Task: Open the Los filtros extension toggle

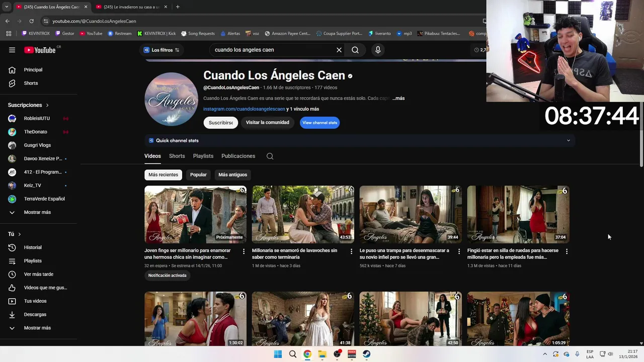Action: pos(162,50)
